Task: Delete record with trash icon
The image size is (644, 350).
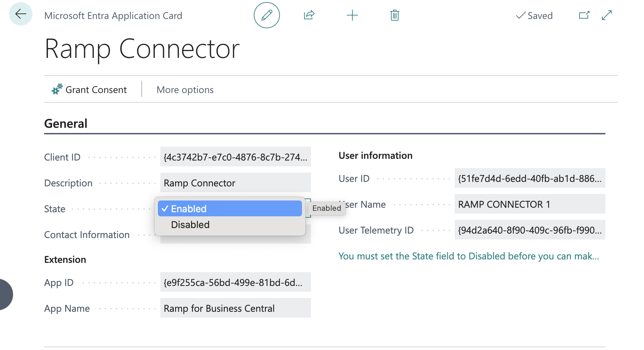Action: 395,15
